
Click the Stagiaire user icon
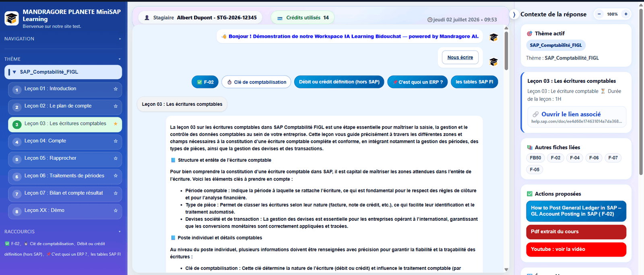click(x=147, y=18)
